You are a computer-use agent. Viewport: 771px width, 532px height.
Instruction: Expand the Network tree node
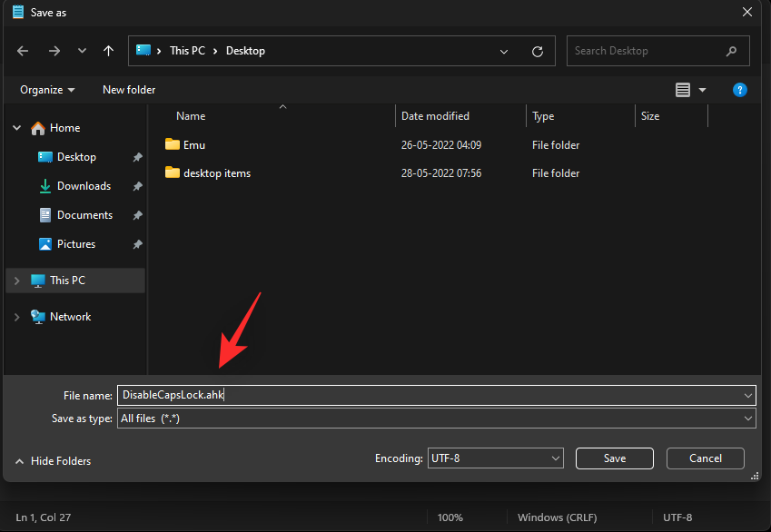16,317
